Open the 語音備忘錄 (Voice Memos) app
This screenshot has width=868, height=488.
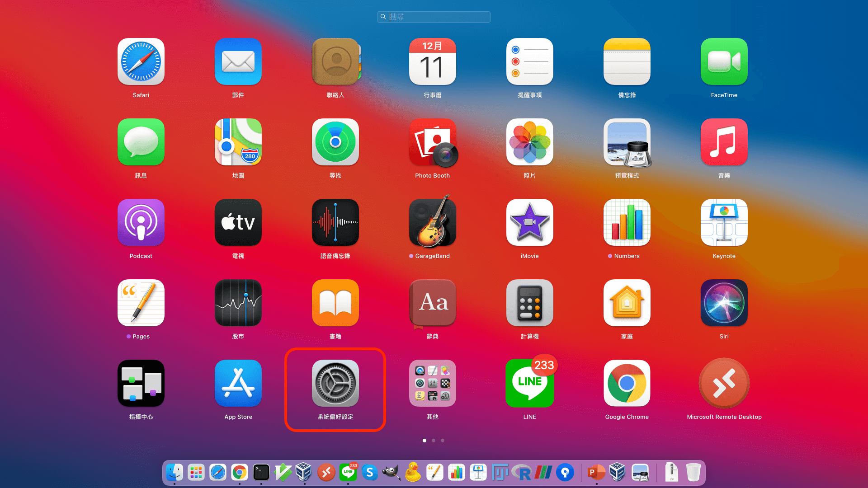pyautogui.click(x=335, y=222)
